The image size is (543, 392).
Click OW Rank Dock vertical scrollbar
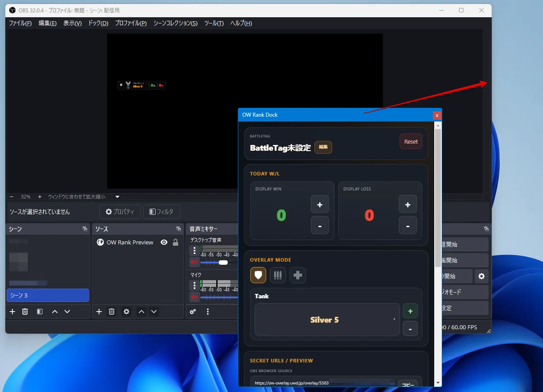[x=438, y=198]
